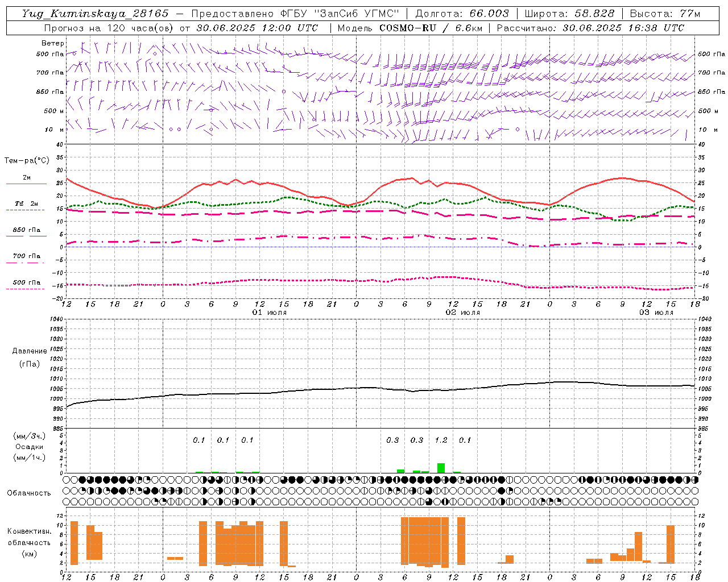Select the Широта: 58.828 field
Image resolution: width=728 pixels, height=582 pixels.
(569, 14)
